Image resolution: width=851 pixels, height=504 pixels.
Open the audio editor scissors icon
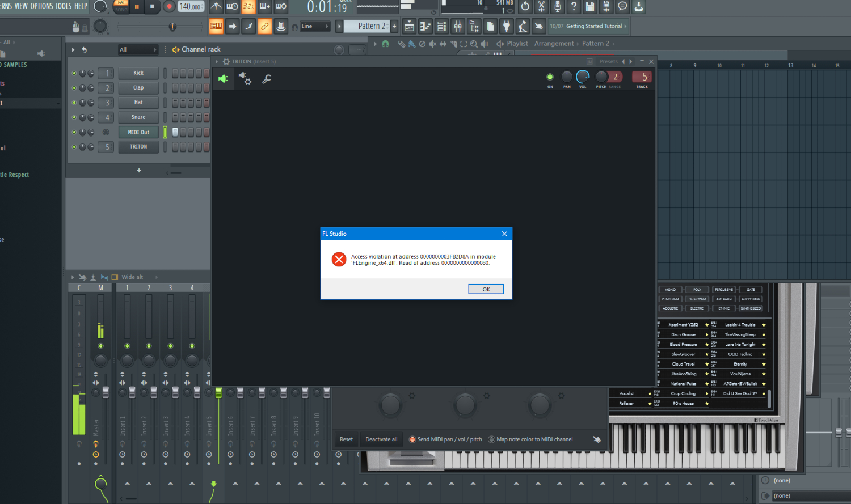541,7
